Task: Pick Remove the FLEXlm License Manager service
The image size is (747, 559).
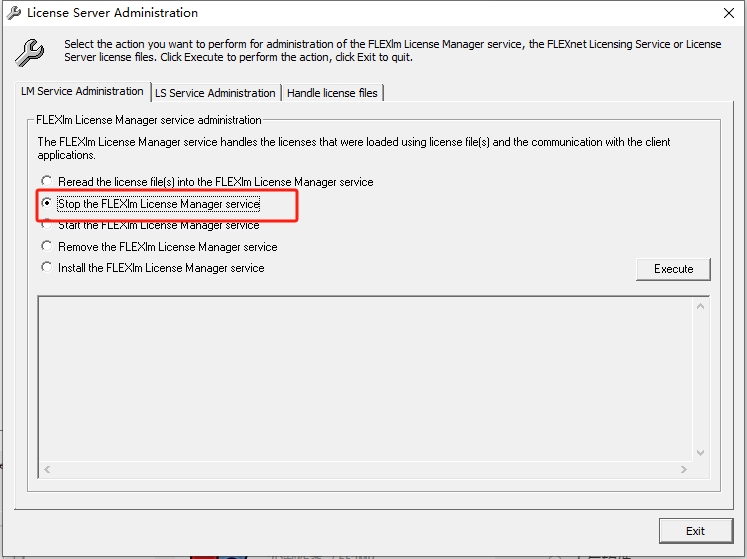Action: pos(47,246)
